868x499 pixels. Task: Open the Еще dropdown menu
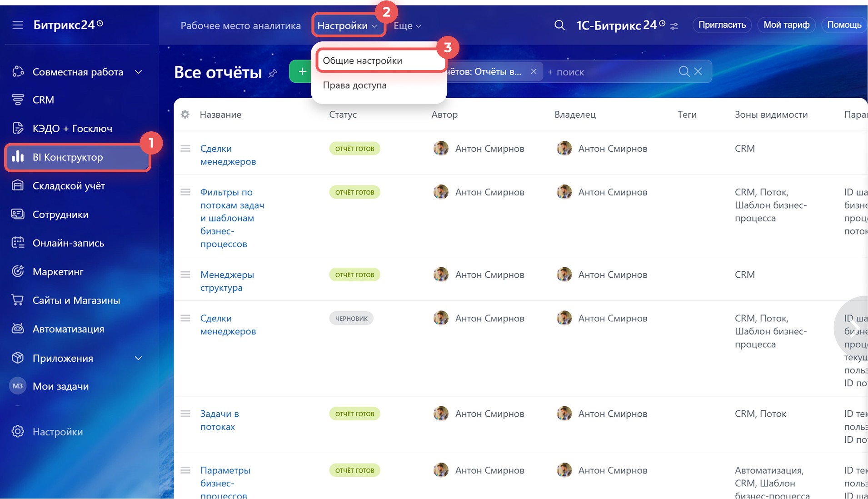(x=407, y=26)
